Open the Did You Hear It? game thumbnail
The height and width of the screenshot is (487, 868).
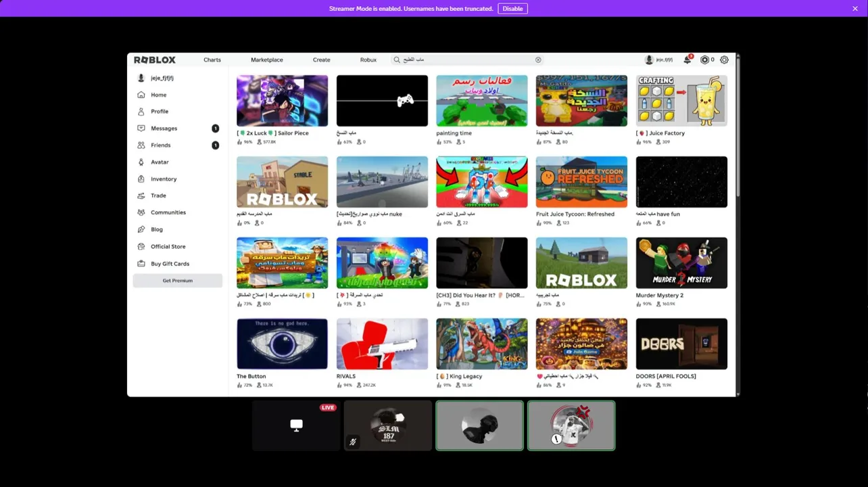pos(481,262)
